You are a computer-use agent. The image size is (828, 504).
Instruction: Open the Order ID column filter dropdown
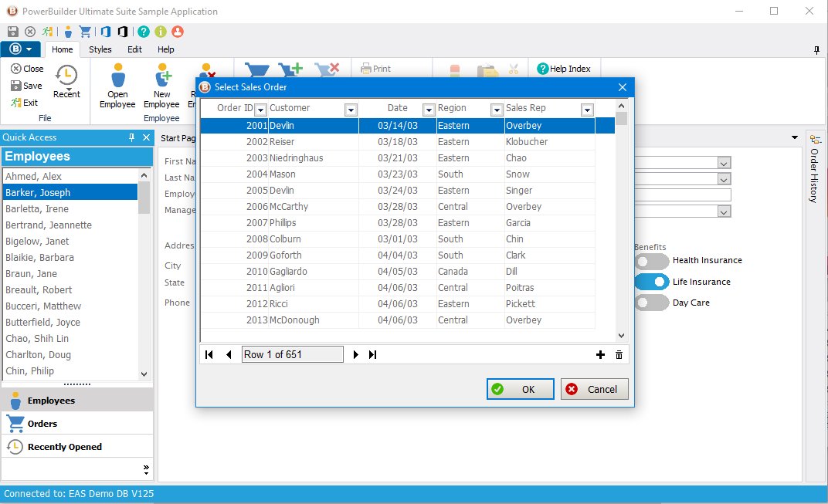point(260,110)
